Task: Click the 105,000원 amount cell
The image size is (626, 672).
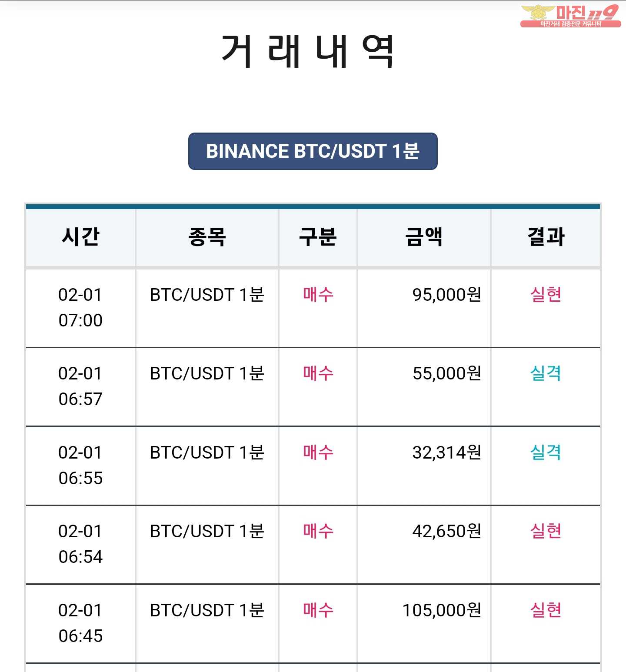Action: [x=442, y=610]
